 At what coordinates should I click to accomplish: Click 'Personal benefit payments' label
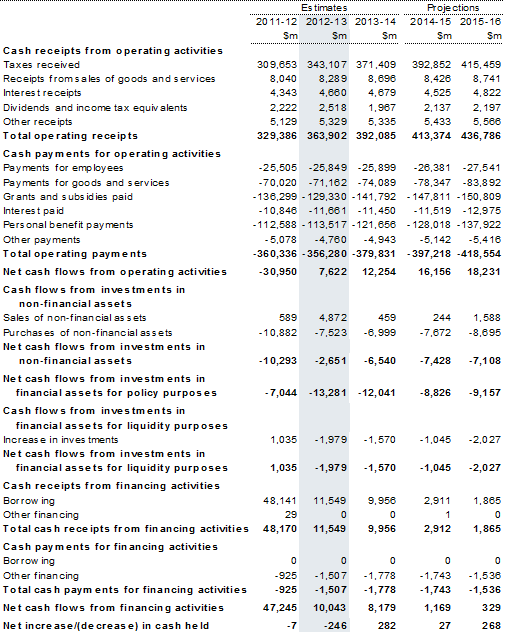[68, 225]
